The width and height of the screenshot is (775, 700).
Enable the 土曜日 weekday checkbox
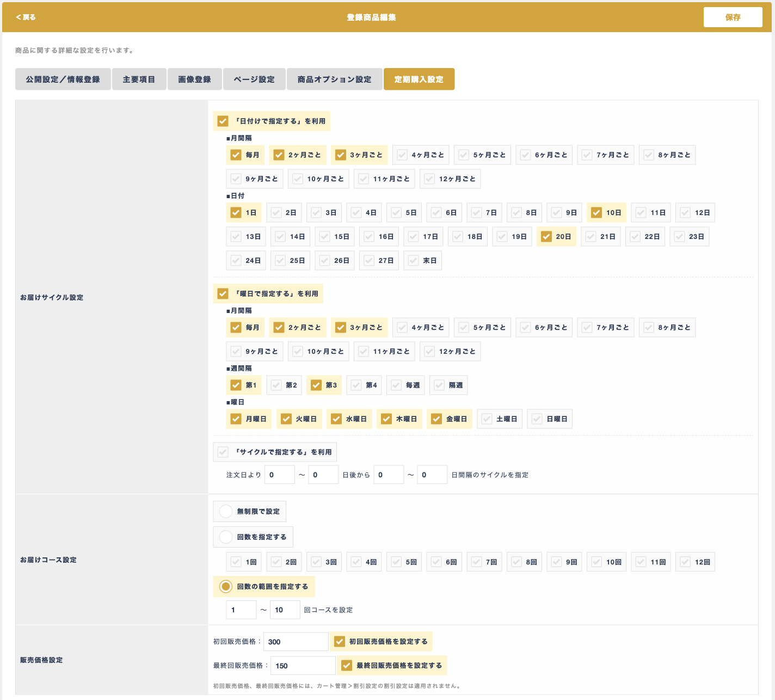tap(487, 419)
